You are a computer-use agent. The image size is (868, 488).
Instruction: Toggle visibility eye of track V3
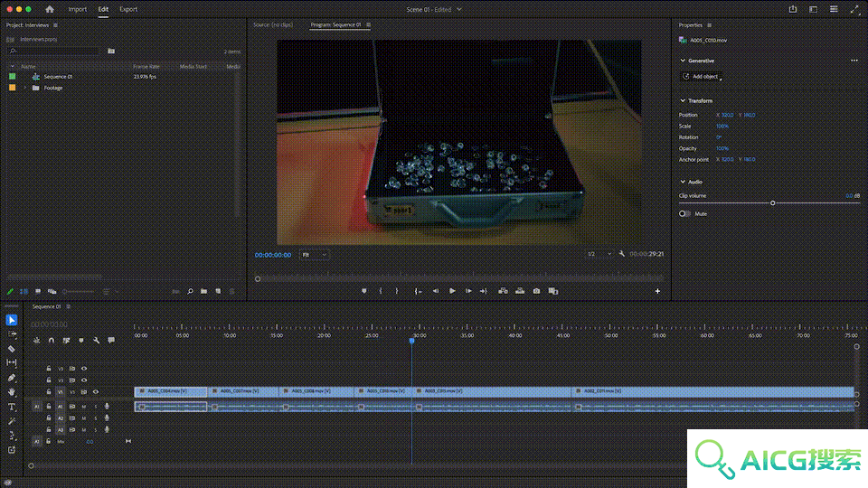(x=84, y=369)
